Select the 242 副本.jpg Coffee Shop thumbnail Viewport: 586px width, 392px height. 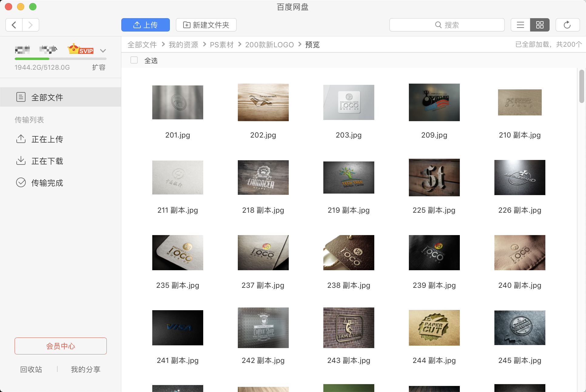tap(263, 328)
